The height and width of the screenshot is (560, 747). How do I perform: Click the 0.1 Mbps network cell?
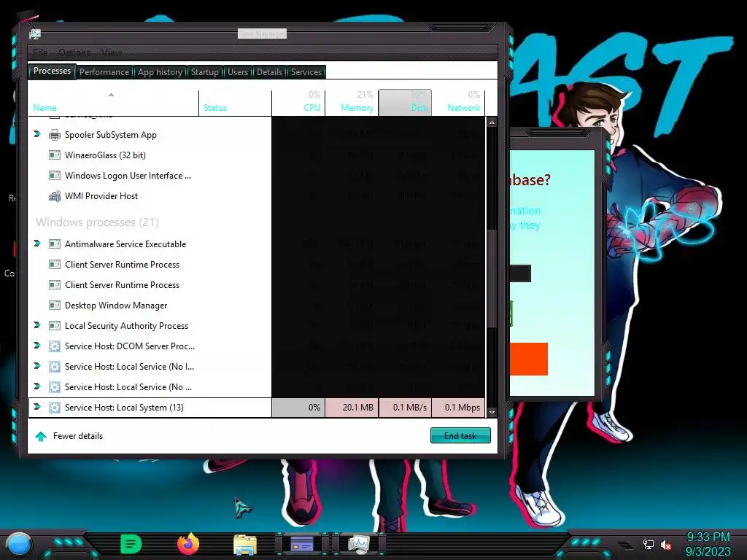458,408
